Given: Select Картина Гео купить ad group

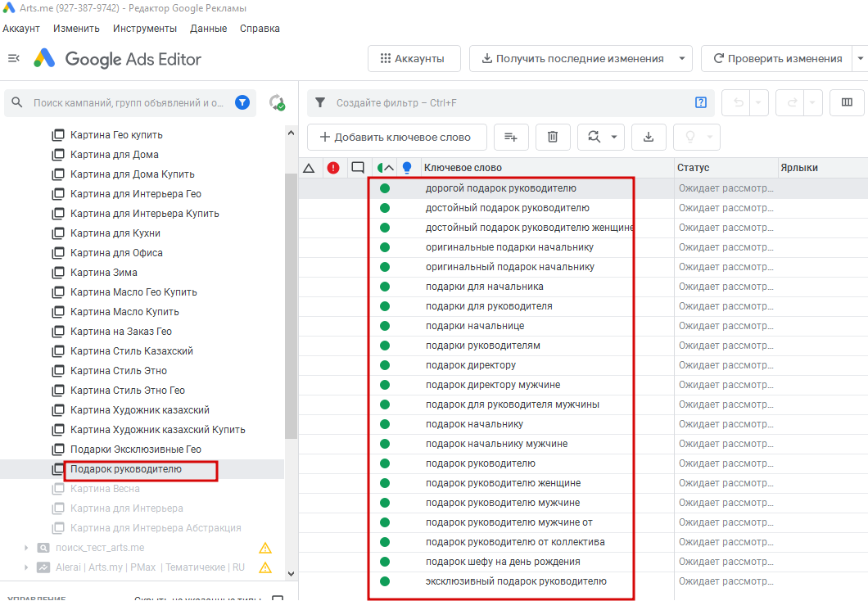Looking at the screenshot, I should 116,135.
